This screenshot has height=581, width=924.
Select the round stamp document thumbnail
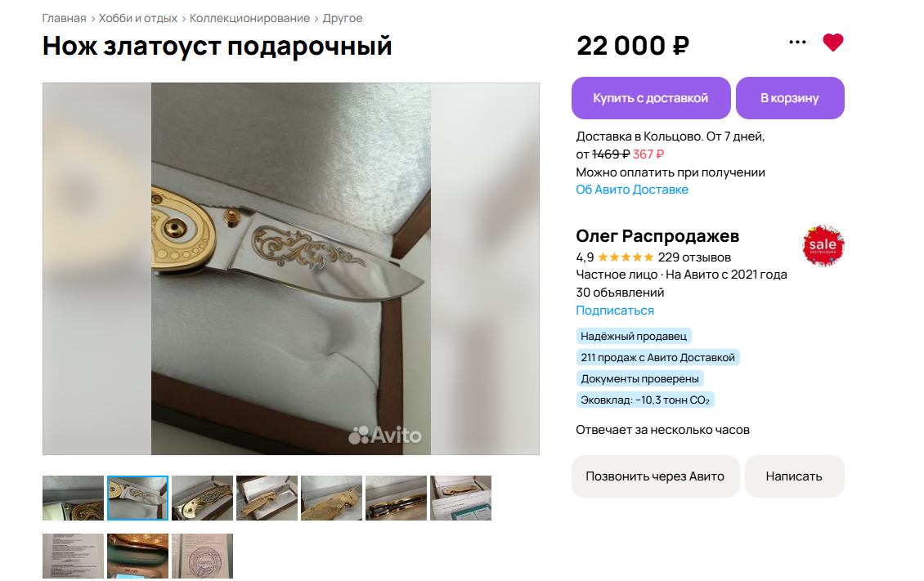click(202, 556)
